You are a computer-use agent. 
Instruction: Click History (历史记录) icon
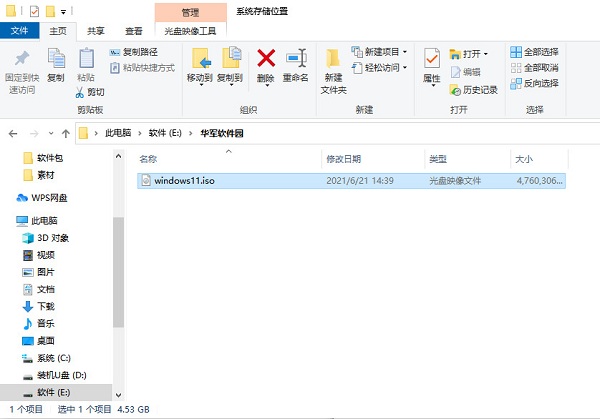455,90
